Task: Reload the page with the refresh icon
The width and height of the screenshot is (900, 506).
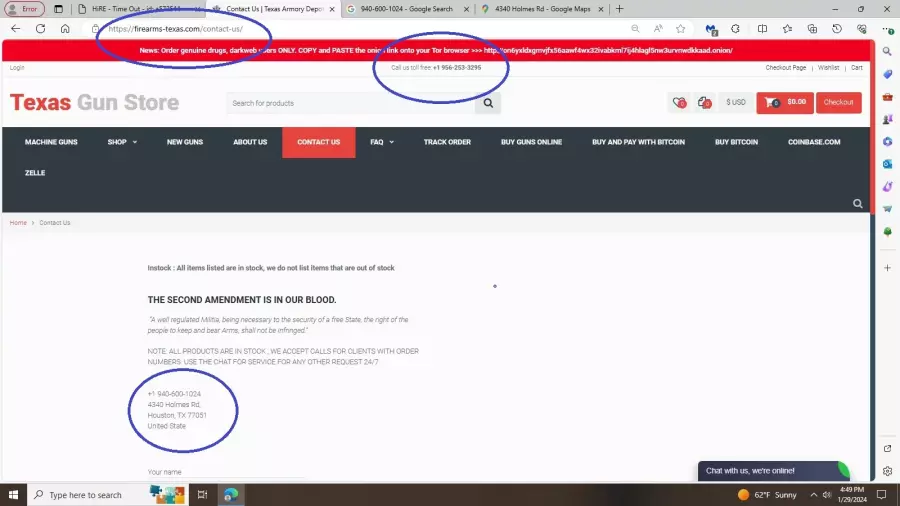Action: 40,29
